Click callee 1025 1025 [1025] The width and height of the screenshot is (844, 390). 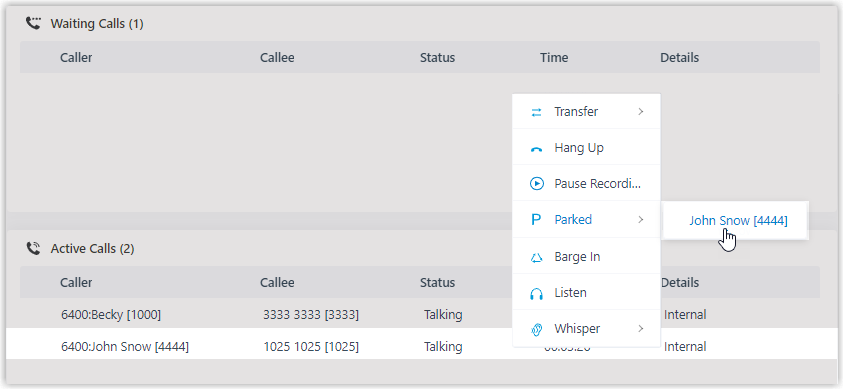tap(311, 346)
